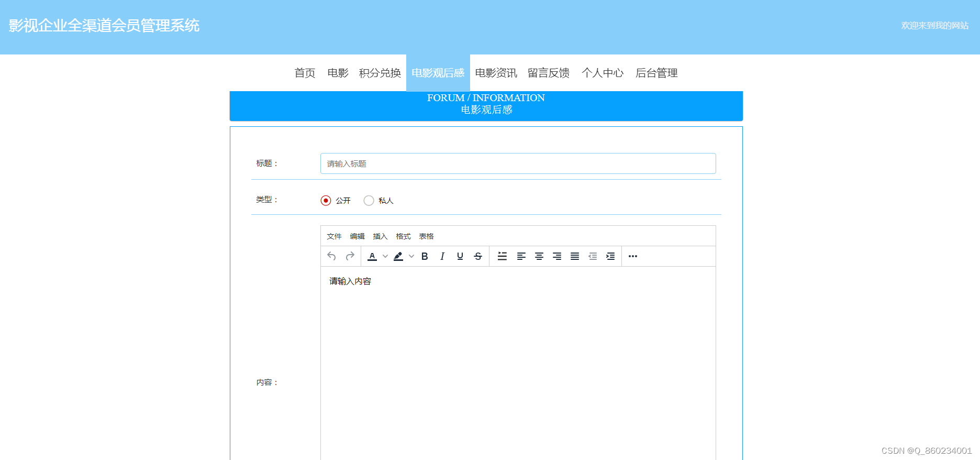
Task: Apply the background highlight color
Action: coord(398,256)
